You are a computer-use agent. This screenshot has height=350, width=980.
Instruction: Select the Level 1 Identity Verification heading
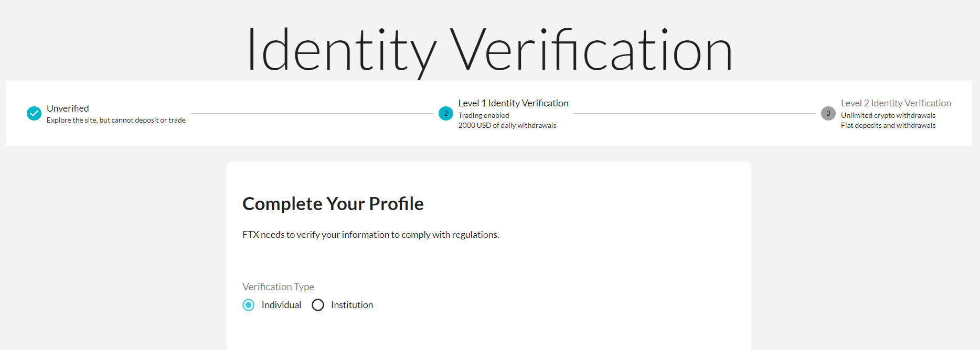513,103
